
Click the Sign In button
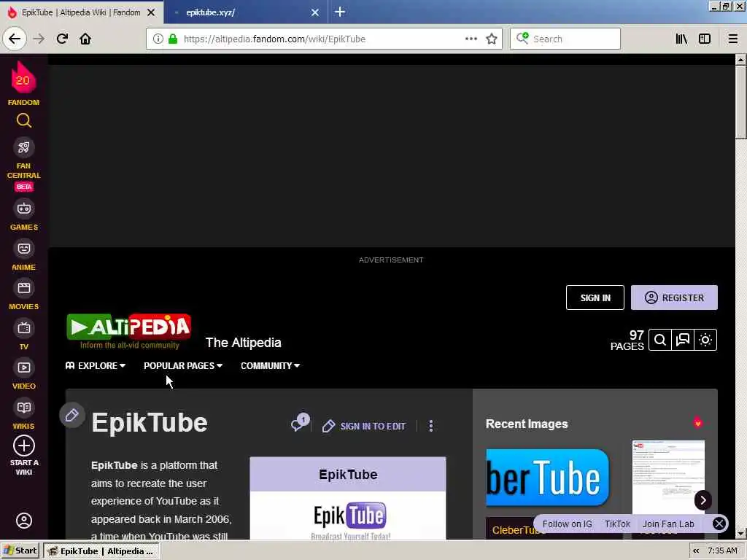(x=595, y=297)
